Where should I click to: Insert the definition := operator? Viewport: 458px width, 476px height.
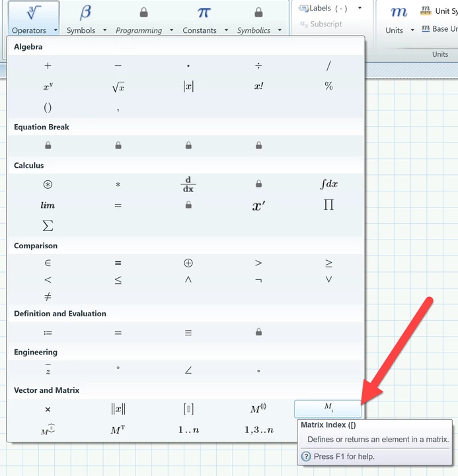coord(48,333)
